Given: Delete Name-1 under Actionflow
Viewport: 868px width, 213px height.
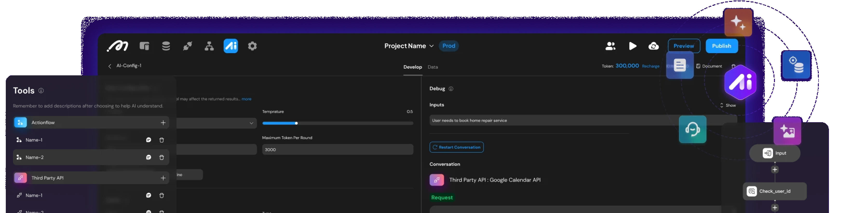Looking at the screenshot, I should tap(161, 140).
